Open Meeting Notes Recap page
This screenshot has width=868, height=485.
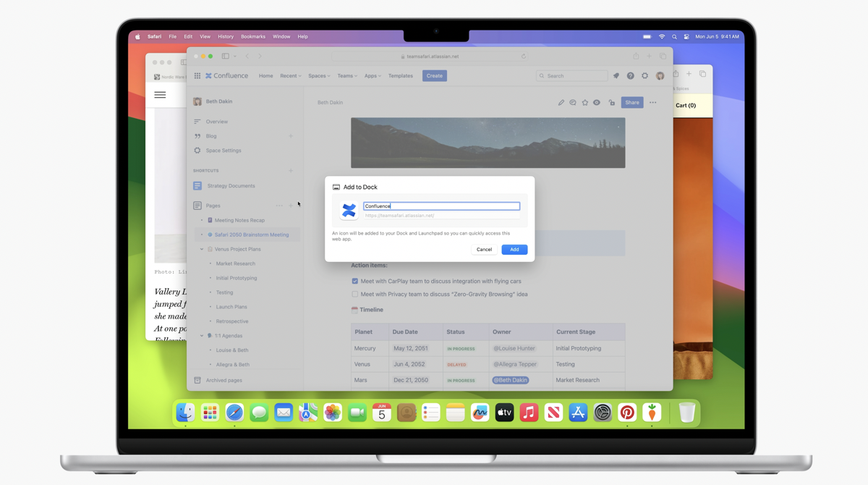239,220
